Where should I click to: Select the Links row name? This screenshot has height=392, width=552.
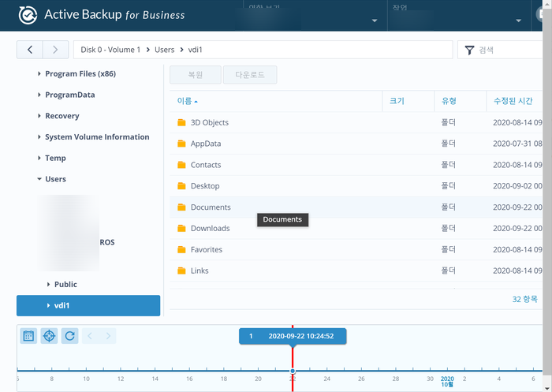click(x=200, y=271)
